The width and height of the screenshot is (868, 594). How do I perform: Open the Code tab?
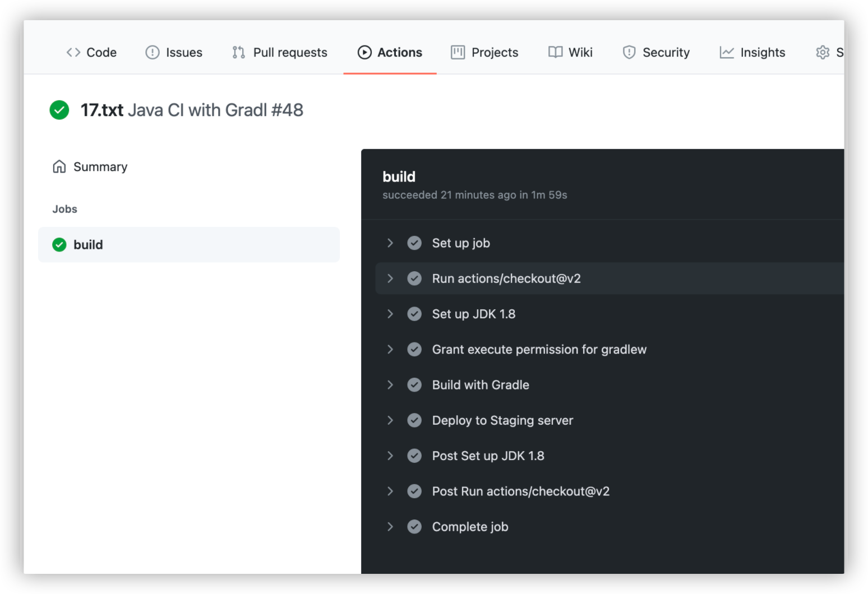(91, 52)
